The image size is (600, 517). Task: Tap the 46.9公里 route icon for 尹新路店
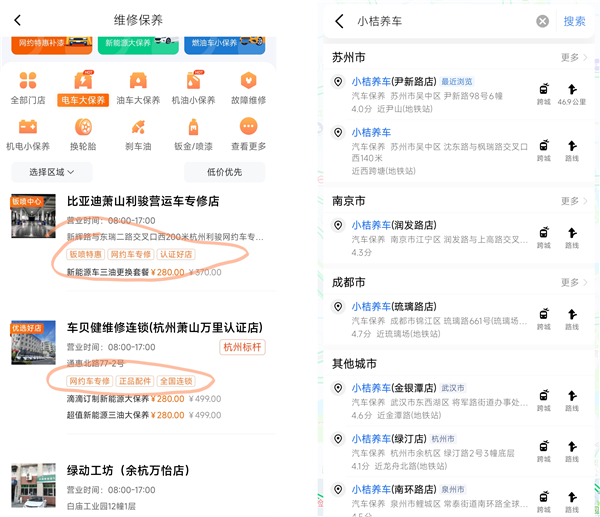click(x=572, y=94)
